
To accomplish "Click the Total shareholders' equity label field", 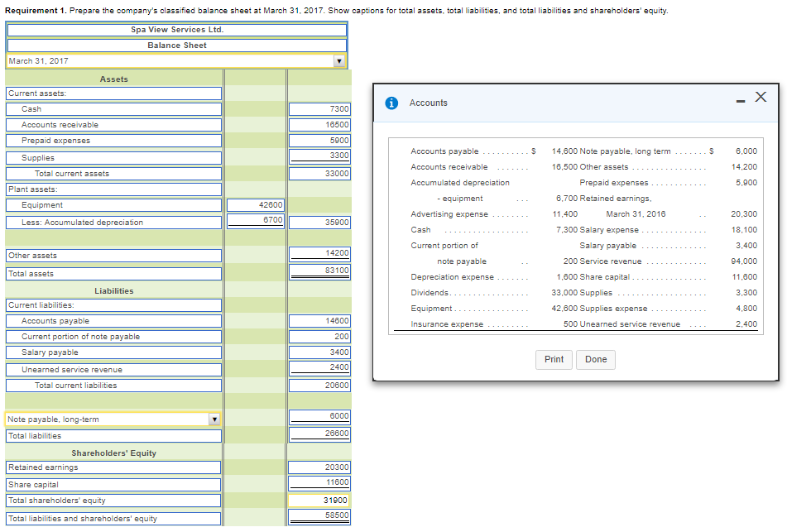I will click(x=114, y=501).
